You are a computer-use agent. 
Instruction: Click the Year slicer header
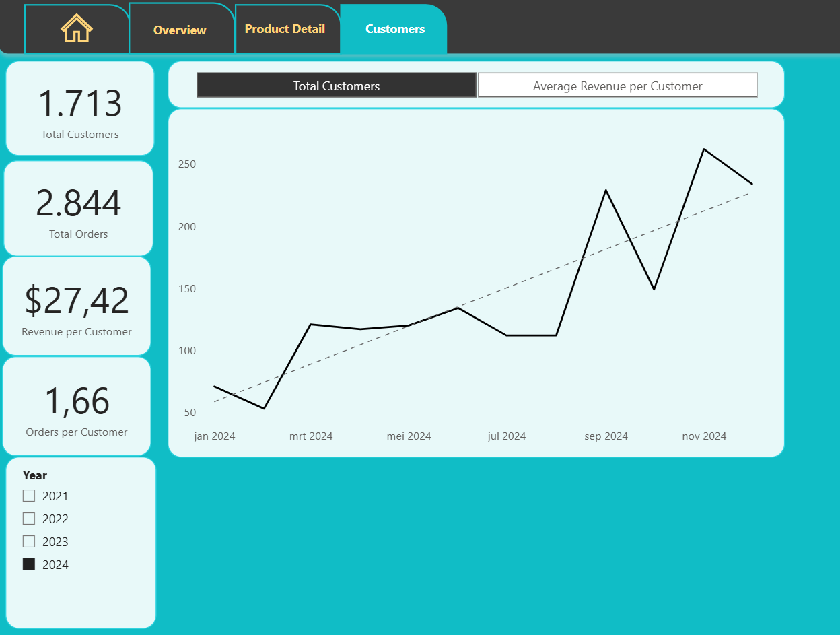pos(35,475)
